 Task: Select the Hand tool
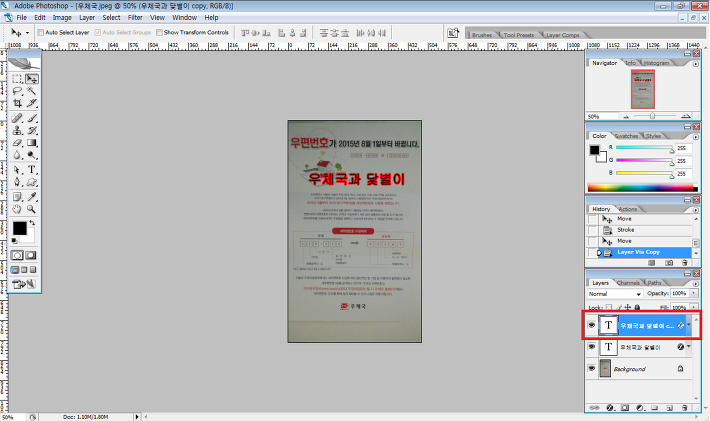(17, 209)
